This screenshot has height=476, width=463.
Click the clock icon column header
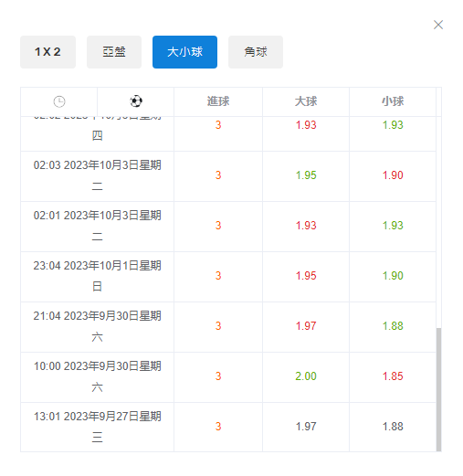pos(59,101)
